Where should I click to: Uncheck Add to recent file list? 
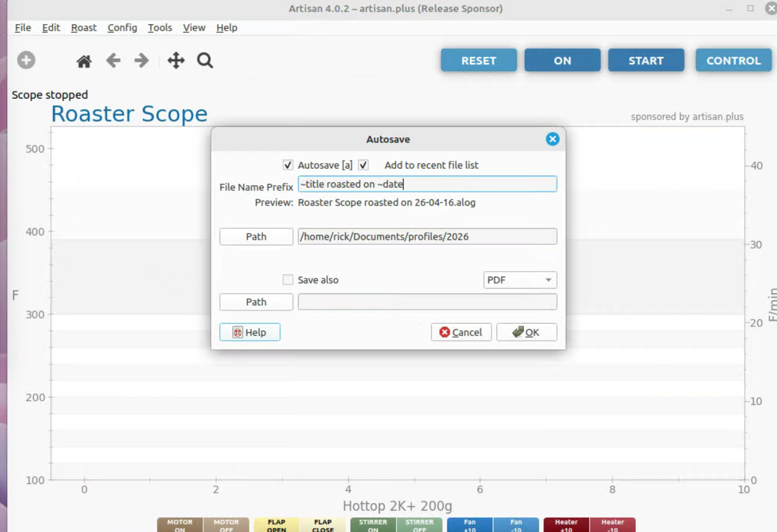(x=363, y=165)
